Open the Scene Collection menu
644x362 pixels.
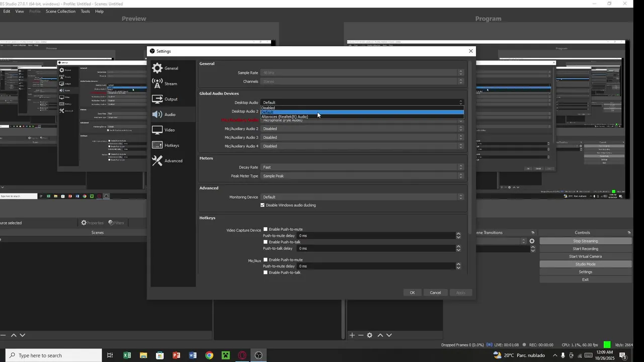[x=60, y=11]
